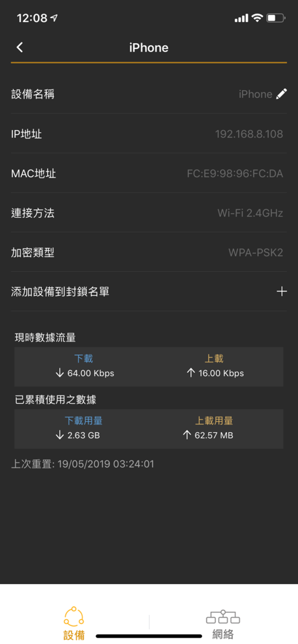Tap the 網絡 network topology icon
The image size is (298, 644).
point(223,618)
